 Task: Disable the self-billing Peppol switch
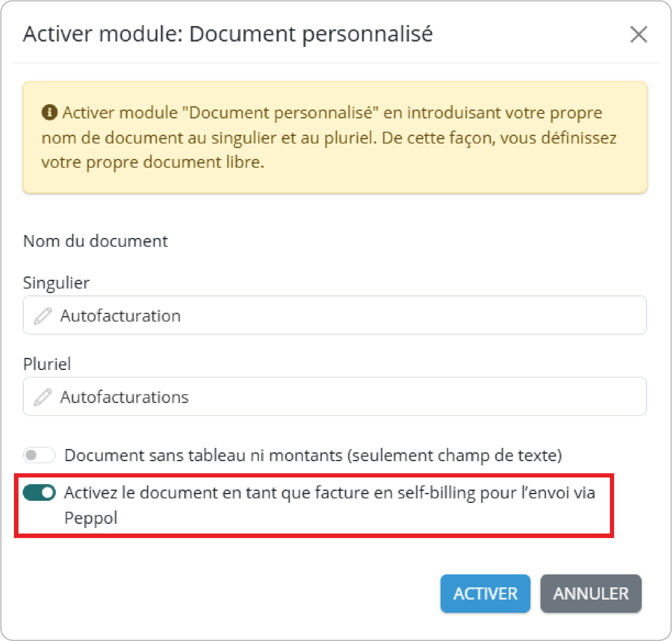click(39, 493)
